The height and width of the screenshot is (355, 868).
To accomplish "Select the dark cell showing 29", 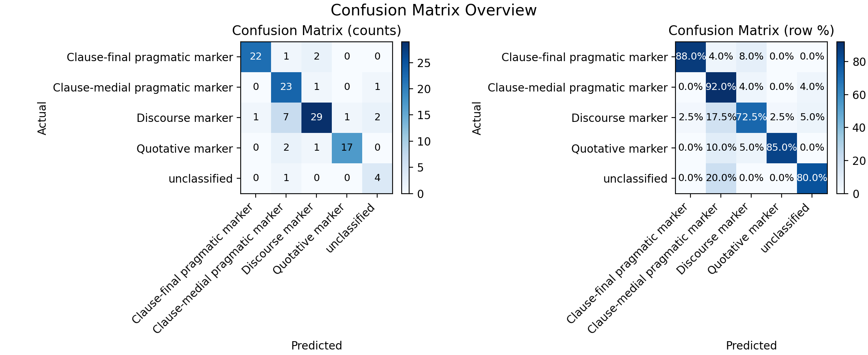I will (316, 118).
